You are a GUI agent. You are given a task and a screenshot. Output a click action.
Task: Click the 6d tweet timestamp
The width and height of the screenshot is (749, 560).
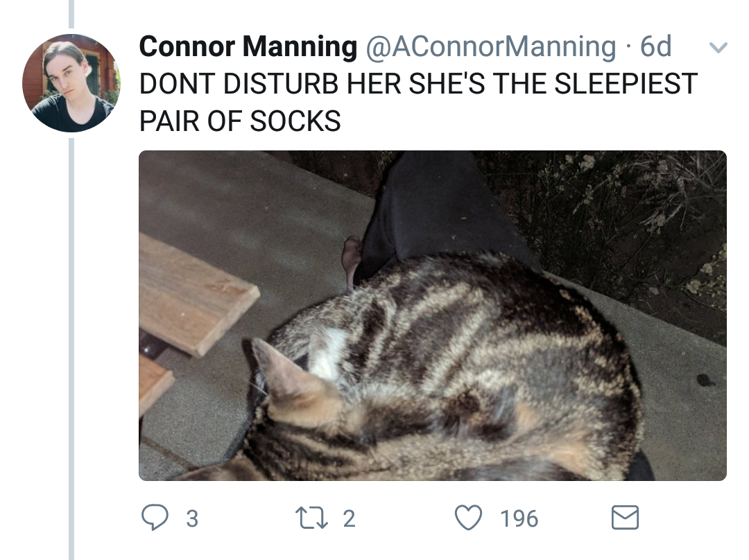pyautogui.click(x=656, y=47)
